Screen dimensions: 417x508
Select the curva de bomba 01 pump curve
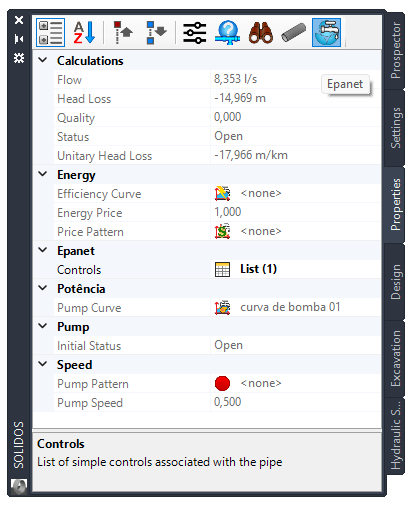coord(290,307)
